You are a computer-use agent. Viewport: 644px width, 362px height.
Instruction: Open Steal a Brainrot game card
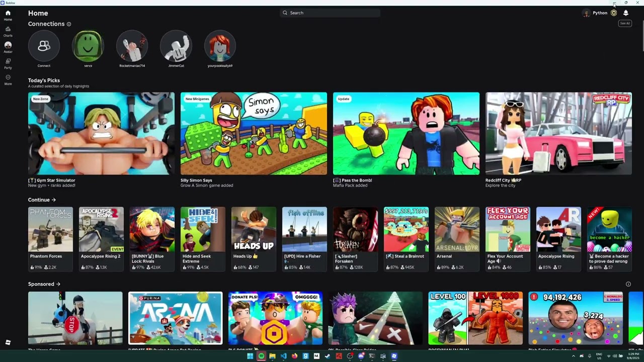[406, 239]
